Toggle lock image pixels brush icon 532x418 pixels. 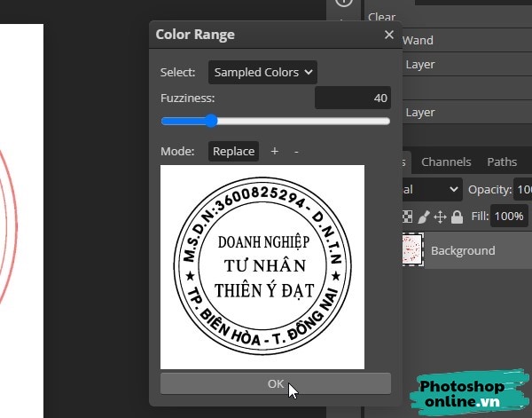click(424, 217)
